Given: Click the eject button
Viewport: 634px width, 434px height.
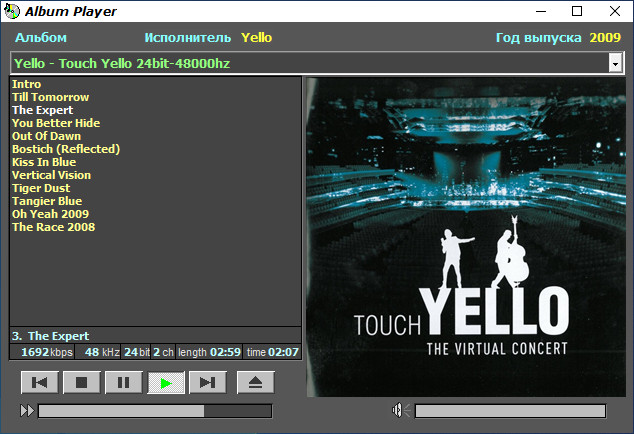Looking at the screenshot, I should click(x=256, y=382).
